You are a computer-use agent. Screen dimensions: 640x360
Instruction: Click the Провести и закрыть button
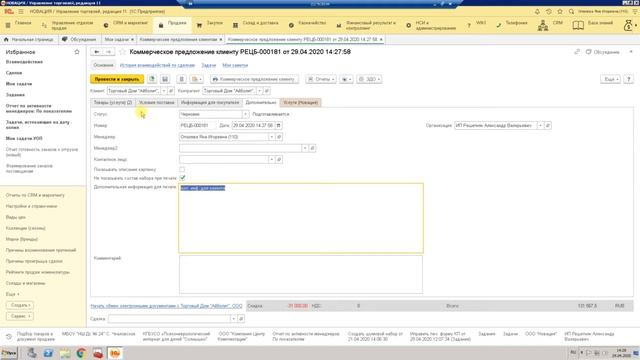[x=117, y=79]
